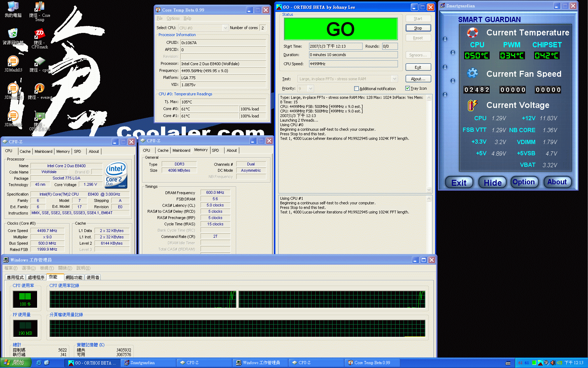Click the Task Manager title bar icon
The width and height of the screenshot is (588, 368).
(6, 260)
